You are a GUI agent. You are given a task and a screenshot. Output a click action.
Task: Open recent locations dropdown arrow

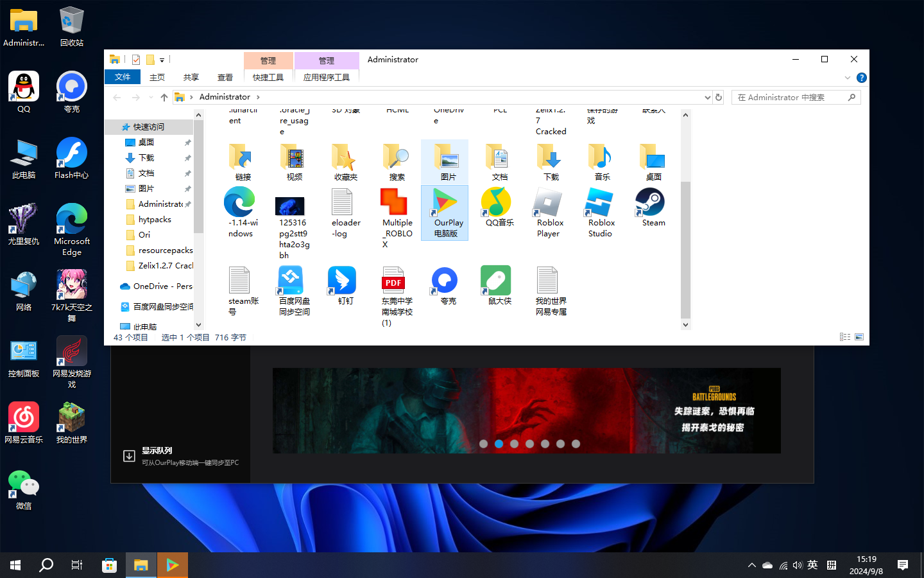tap(151, 98)
